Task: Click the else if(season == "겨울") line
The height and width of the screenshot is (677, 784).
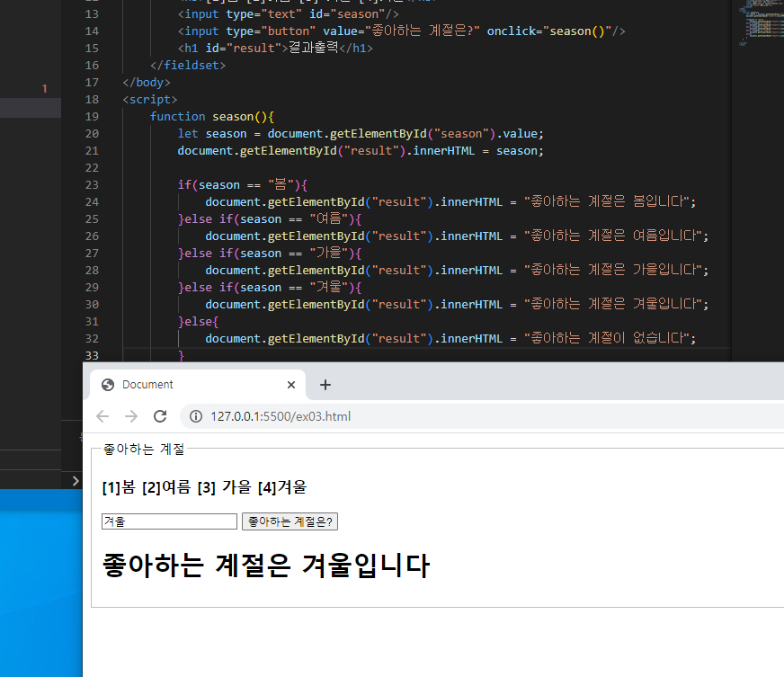Action: tap(270, 288)
